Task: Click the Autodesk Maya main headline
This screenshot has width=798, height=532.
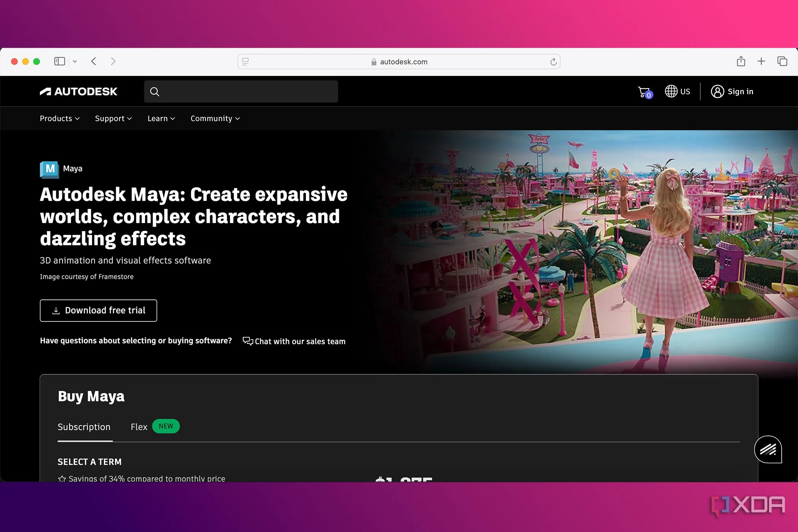Action: tap(193, 217)
